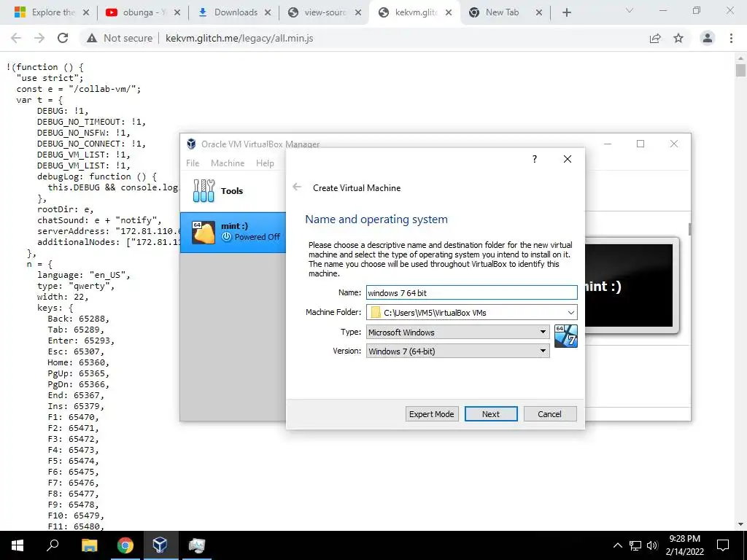Open the Windows Start menu
This screenshot has width=747, height=560.
click(18, 545)
